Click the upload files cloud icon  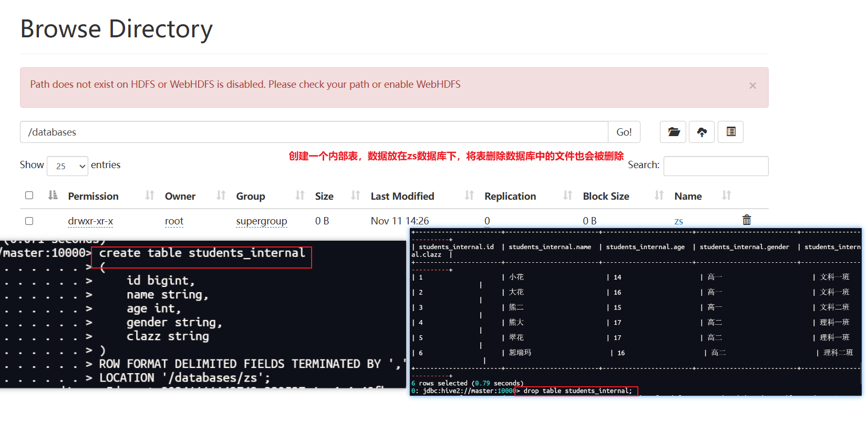[x=702, y=132]
